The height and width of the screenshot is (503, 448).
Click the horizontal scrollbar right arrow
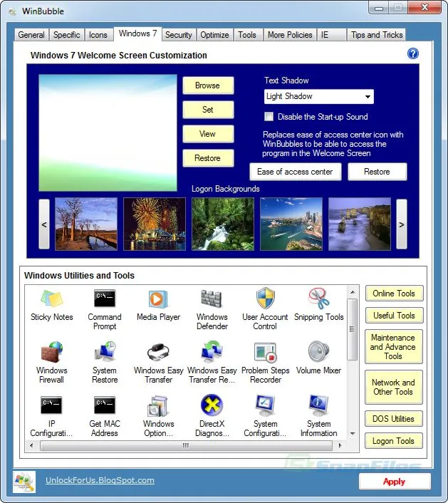pos(340,445)
